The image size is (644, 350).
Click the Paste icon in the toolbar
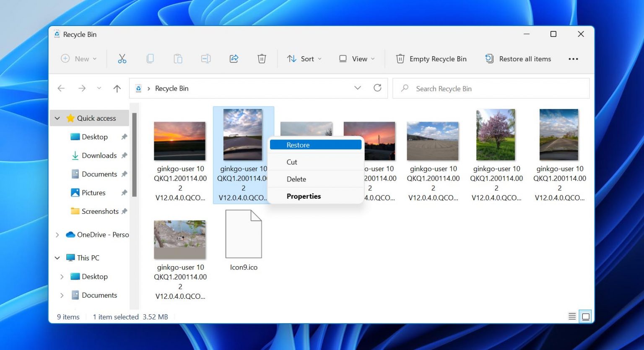pos(178,59)
